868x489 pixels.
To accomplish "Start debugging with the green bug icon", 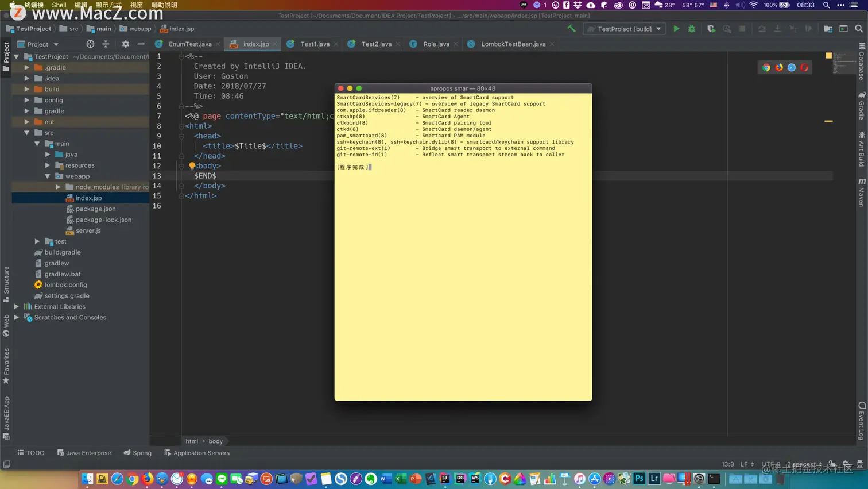I will (692, 29).
